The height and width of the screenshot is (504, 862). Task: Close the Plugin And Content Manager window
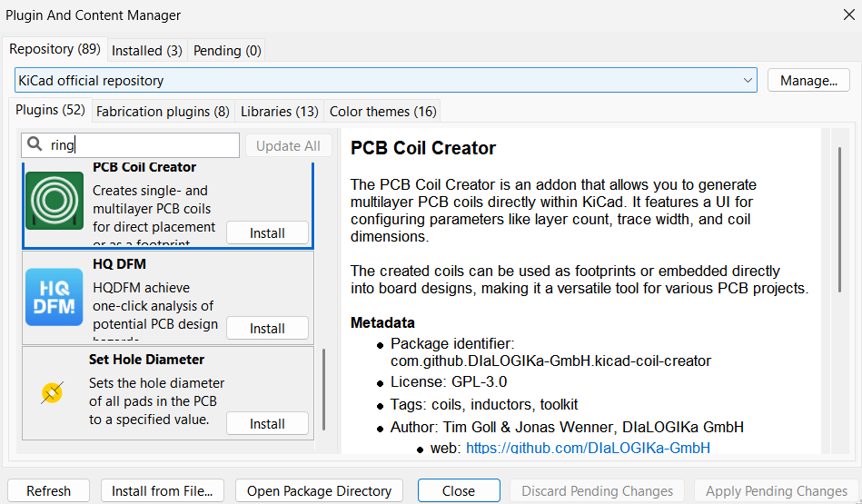(848, 15)
